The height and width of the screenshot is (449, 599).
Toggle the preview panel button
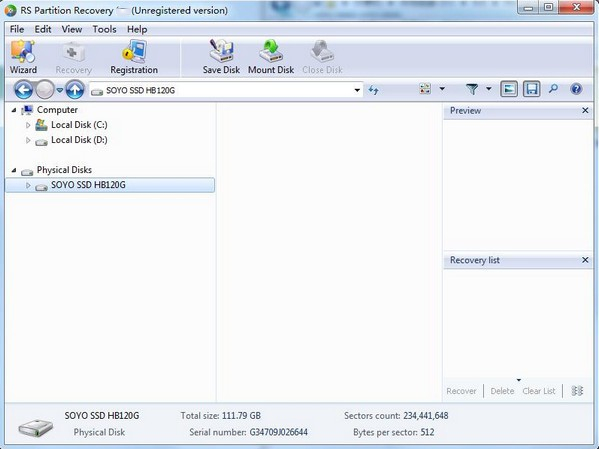coord(509,89)
